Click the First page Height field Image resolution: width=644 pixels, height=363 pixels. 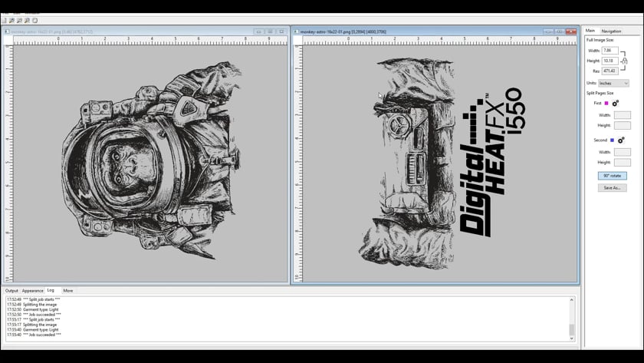[x=623, y=125]
